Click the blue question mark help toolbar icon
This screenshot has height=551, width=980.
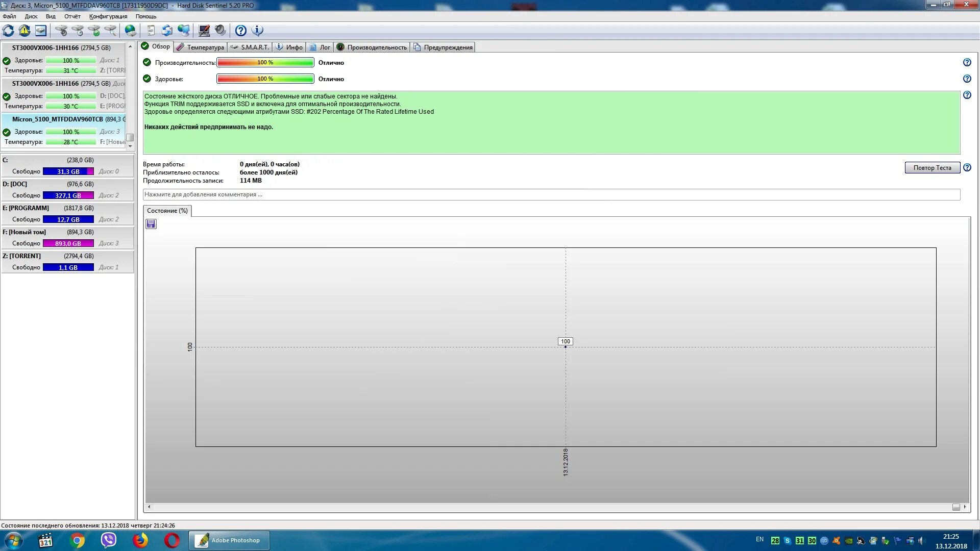click(241, 31)
